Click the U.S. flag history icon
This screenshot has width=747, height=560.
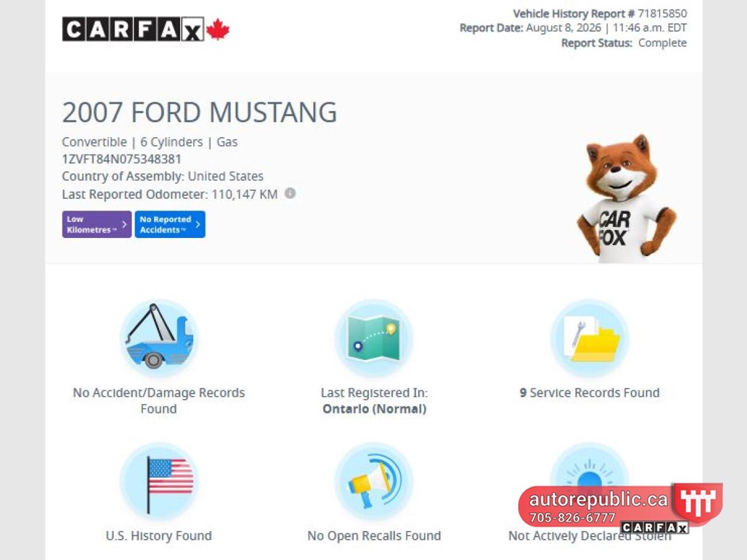pyautogui.click(x=159, y=482)
